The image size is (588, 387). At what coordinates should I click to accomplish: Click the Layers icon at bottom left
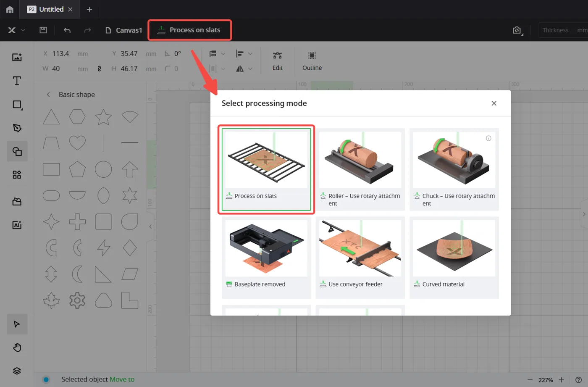tap(17, 371)
